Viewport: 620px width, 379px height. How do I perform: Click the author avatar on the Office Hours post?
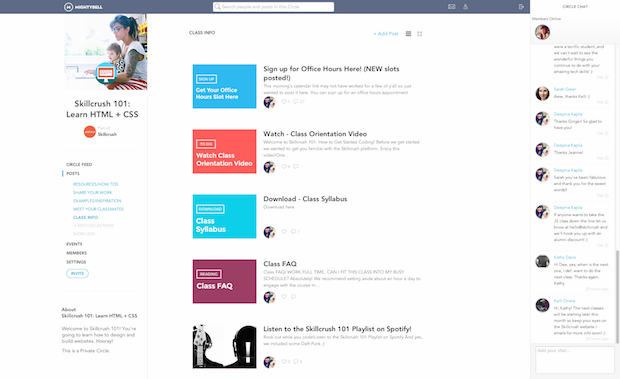[269, 102]
